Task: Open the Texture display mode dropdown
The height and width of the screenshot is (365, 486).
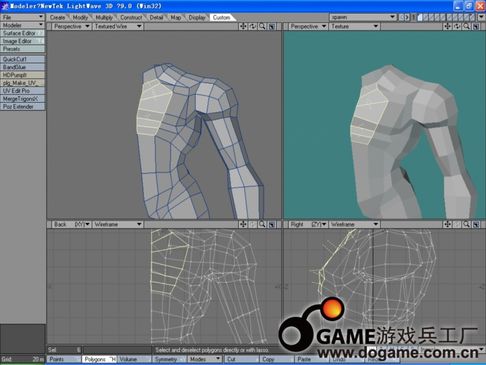Action: click(354, 26)
